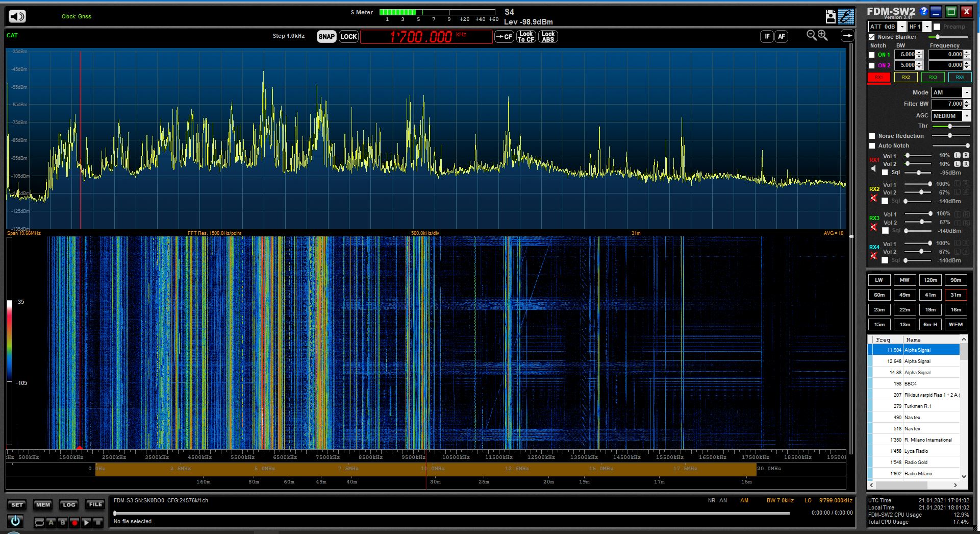Open the blue help question mark icon
Image resolution: width=980 pixels, height=534 pixels.
924,11
